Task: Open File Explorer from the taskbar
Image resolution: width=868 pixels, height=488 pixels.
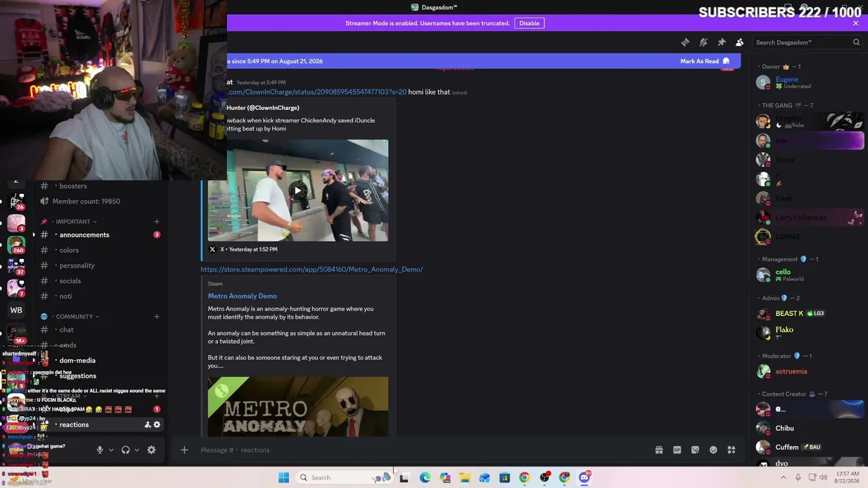Action: click(465, 478)
